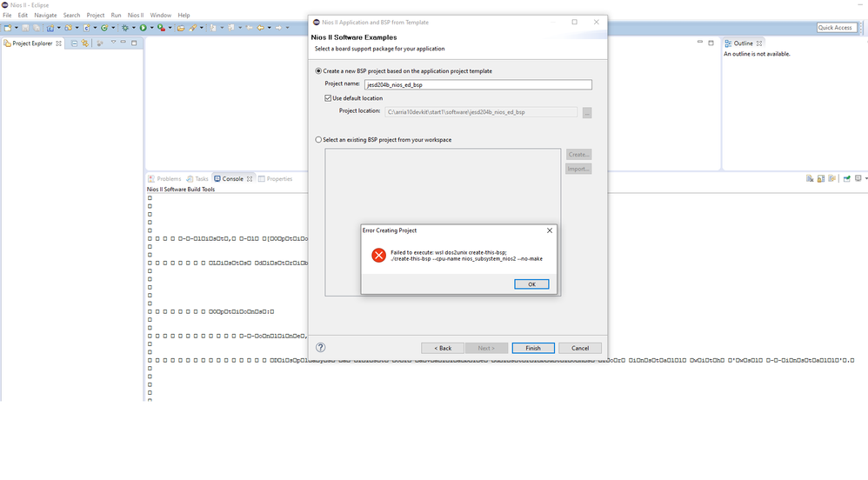This screenshot has width=868, height=480.
Task: Open the Project Explorer View Menu triangle
Action: point(113,43)
